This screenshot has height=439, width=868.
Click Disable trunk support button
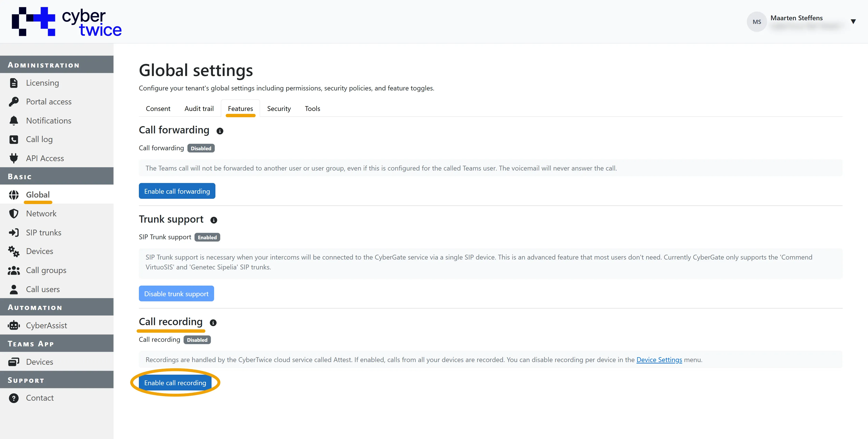click(x=176, y=294)
